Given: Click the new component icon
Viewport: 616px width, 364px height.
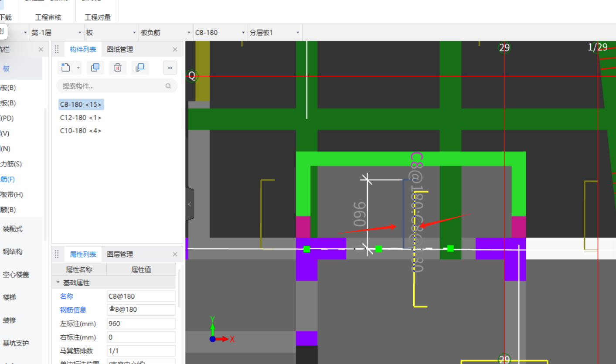Looking at the screenshot, I should pos(65,68).
